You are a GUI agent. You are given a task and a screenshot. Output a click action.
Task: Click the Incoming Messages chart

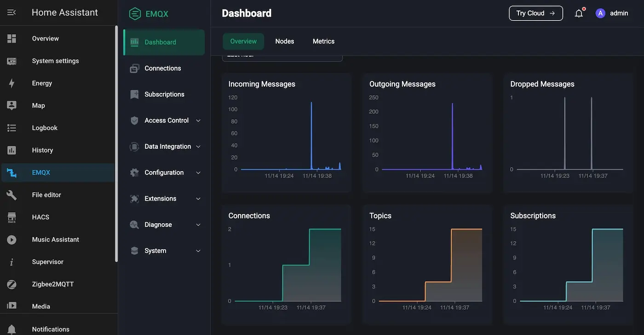(287, 133)
